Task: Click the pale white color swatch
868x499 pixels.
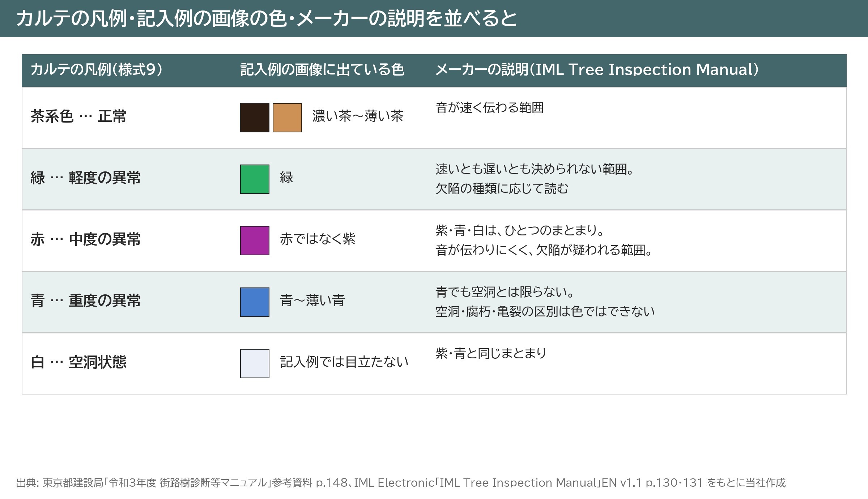Action: point(255,363)
